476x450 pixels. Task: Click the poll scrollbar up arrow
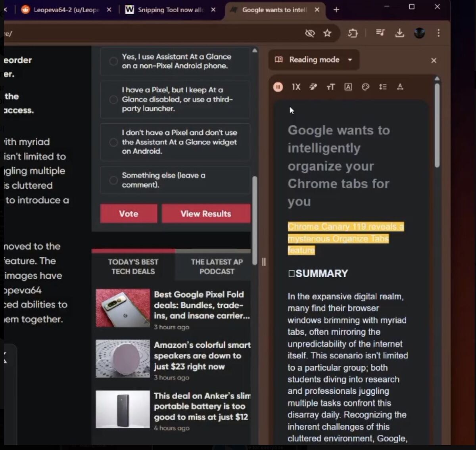tap(255, 51)
